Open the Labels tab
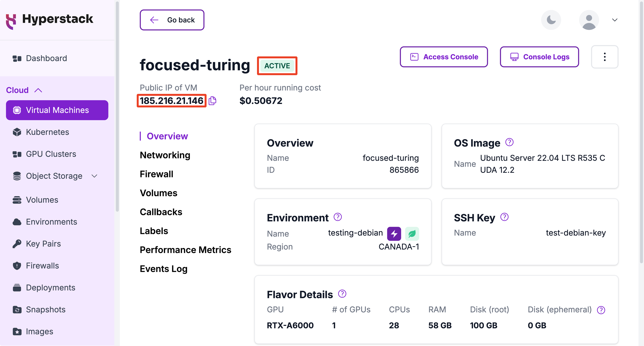644x346 pixels. pyautogui.click(x=154, y=231)
